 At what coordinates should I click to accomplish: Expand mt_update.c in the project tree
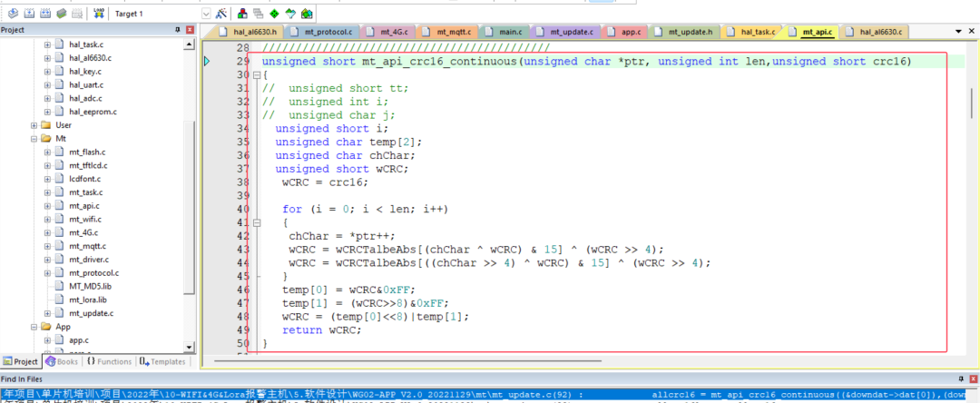tap(47, 313)
